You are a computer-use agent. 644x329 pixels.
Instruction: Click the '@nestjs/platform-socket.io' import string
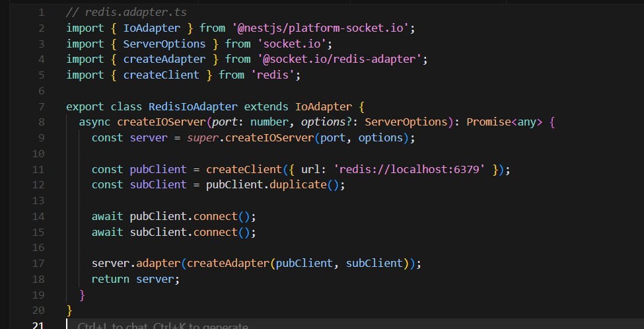320,28
